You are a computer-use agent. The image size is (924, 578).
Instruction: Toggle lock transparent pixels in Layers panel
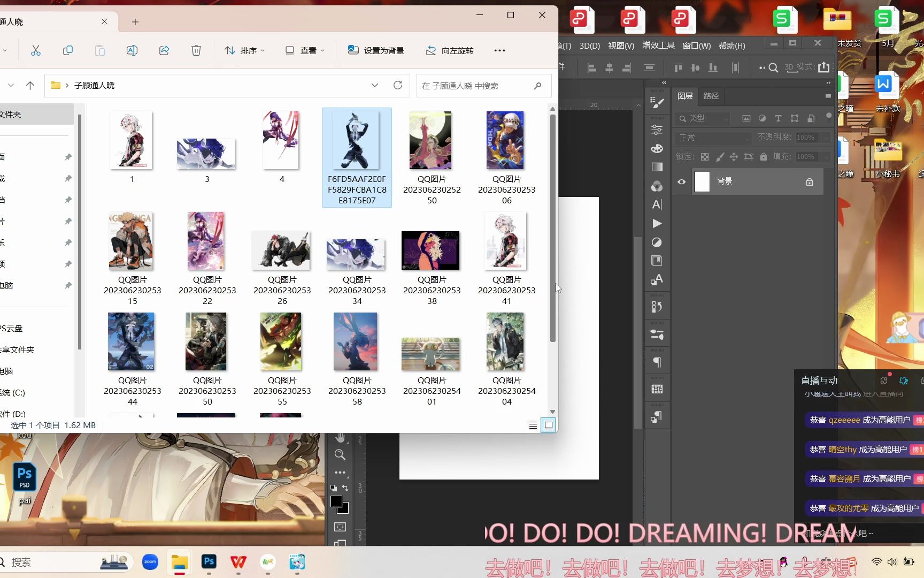(x=705, y=157)
